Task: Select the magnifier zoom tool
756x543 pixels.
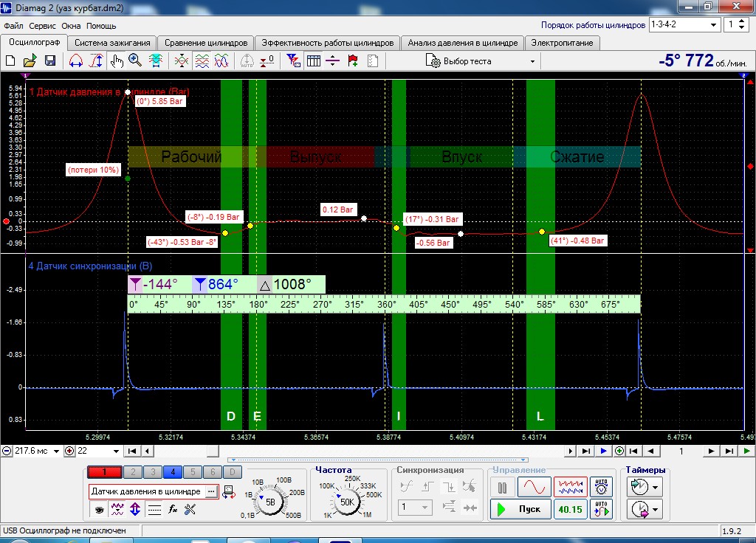Action: point(135,60)
